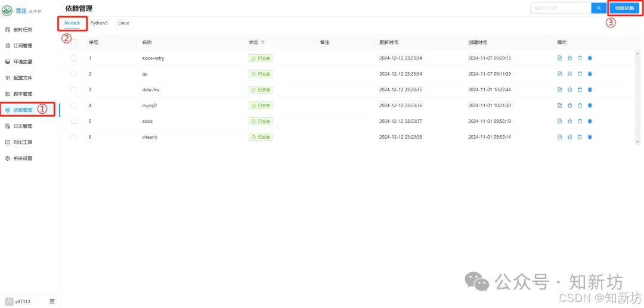644x308 pixels.
Task: Force delete axios with solid trash icon
Action: (x=590, y=121)
